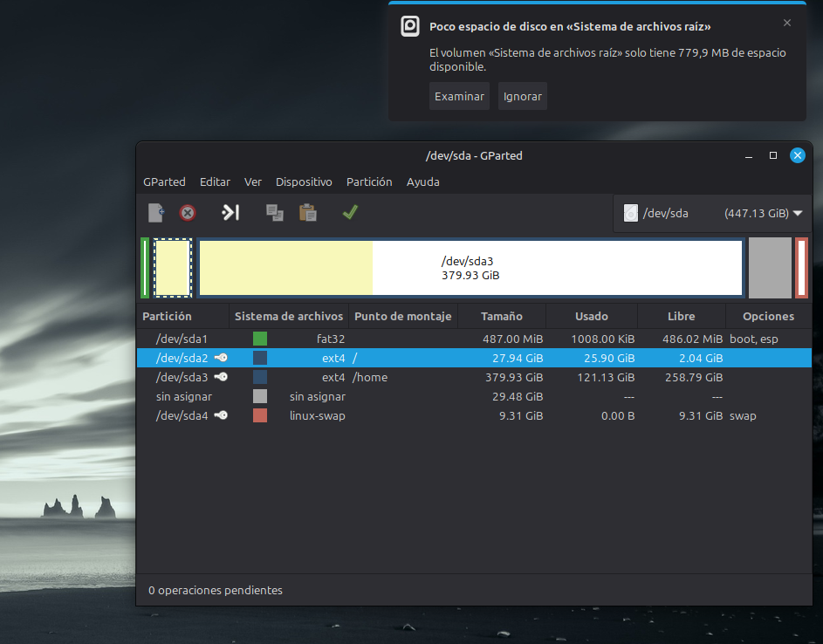Open the Dispositivo menu
Screen dimensions: 823x644
(304, 182)
